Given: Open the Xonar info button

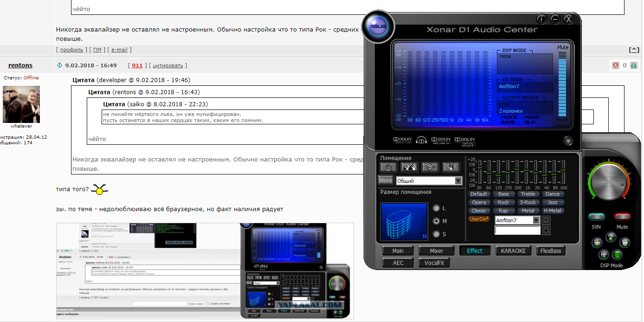Looking at the screenshot, I should [x=541, y=19].
